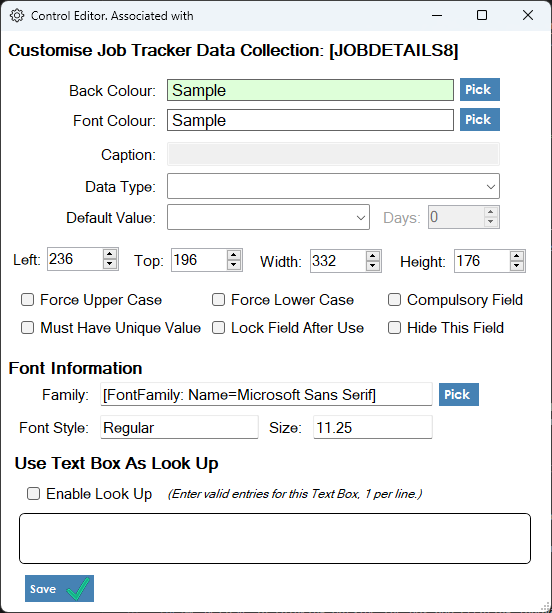Image resolution: width=552 pixels, height=613 pixels.
Task: Click the greyed Caption field
Action: pos(333,154)
